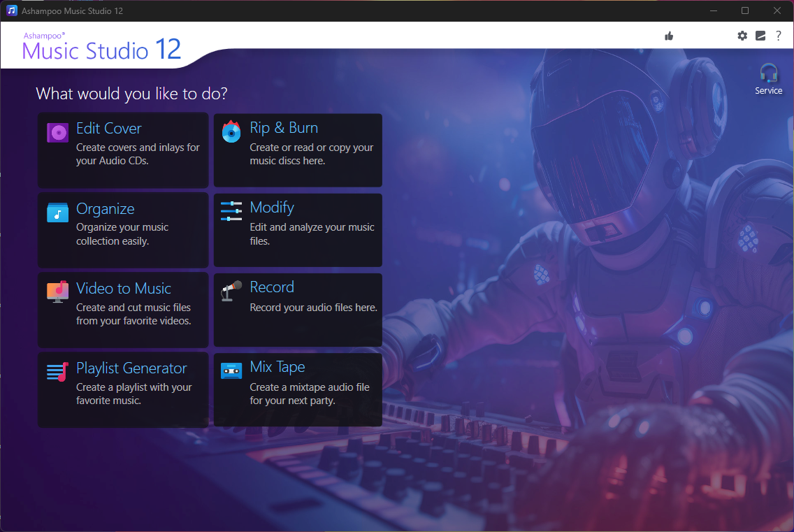Click 'Record your audio files here.' text
The width and height of the screenshot is (794, 532).
(x=313, y=308)
